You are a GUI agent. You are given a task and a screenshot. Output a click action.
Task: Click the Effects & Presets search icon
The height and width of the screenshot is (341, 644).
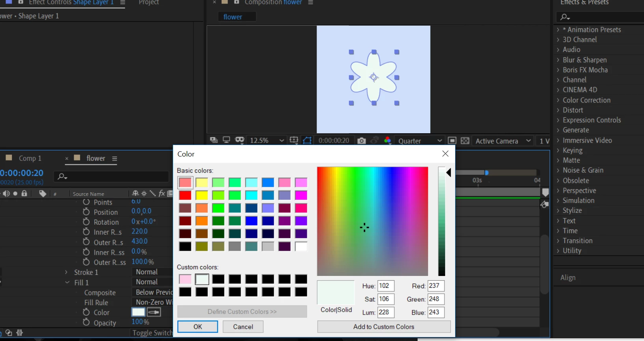click(x=565, y=17)
